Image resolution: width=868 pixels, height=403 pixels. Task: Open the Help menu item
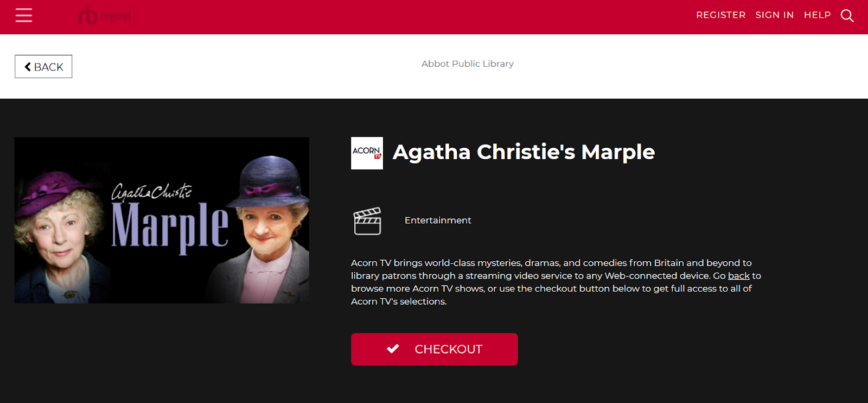817,15
